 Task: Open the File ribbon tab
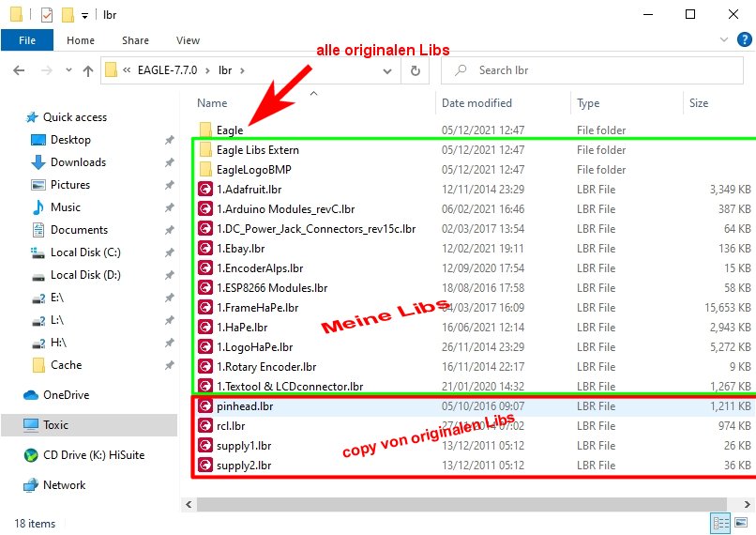[x=27, y=40]
